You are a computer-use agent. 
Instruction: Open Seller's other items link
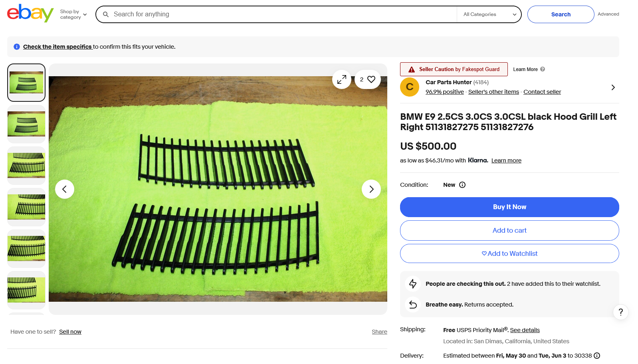(x=493, y=92)
